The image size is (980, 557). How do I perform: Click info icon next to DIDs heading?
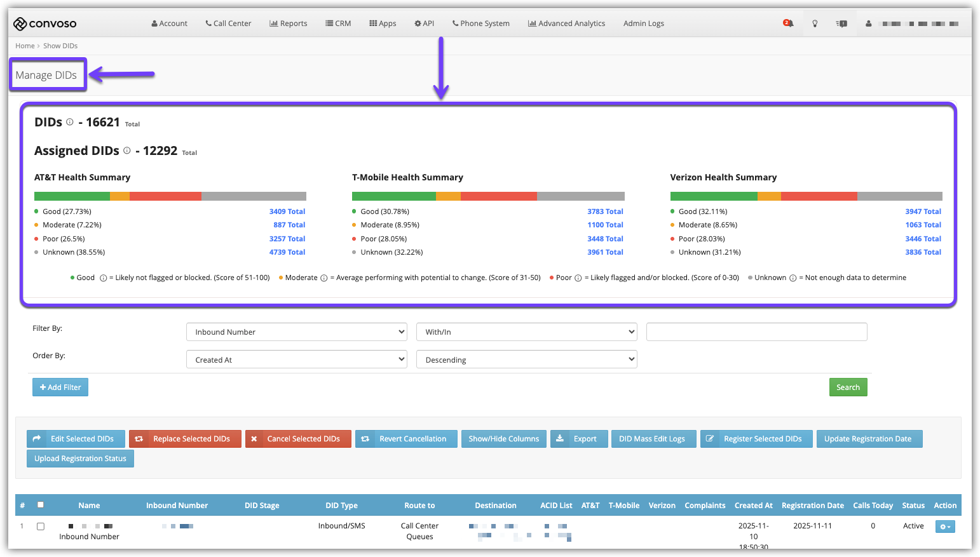pos(70,122)
